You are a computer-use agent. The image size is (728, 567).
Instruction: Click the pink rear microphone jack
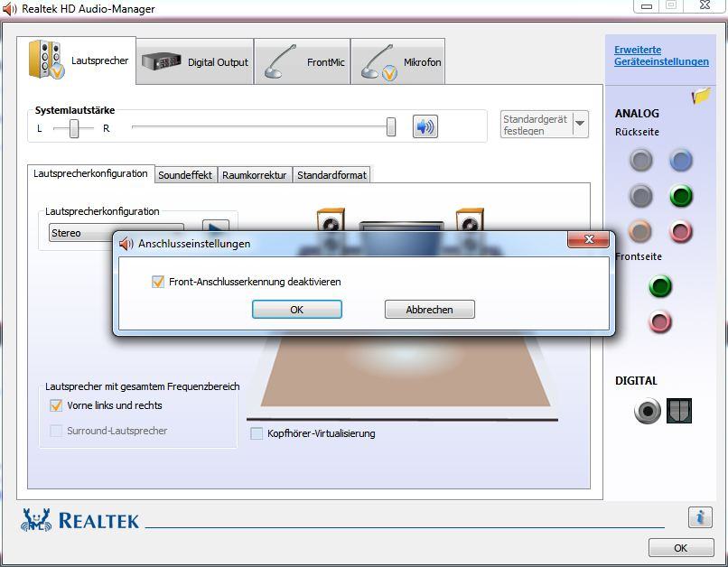(681, 230)
